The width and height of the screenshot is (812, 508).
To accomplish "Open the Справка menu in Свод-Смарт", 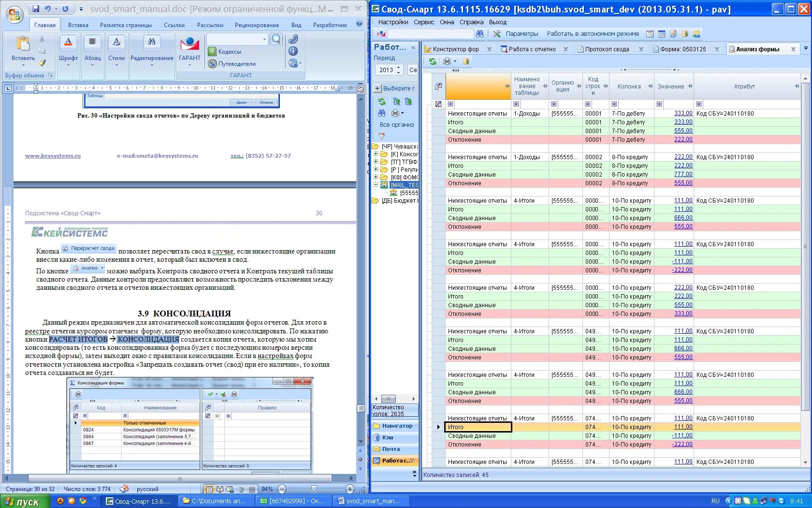I will (x=471, y=22).
